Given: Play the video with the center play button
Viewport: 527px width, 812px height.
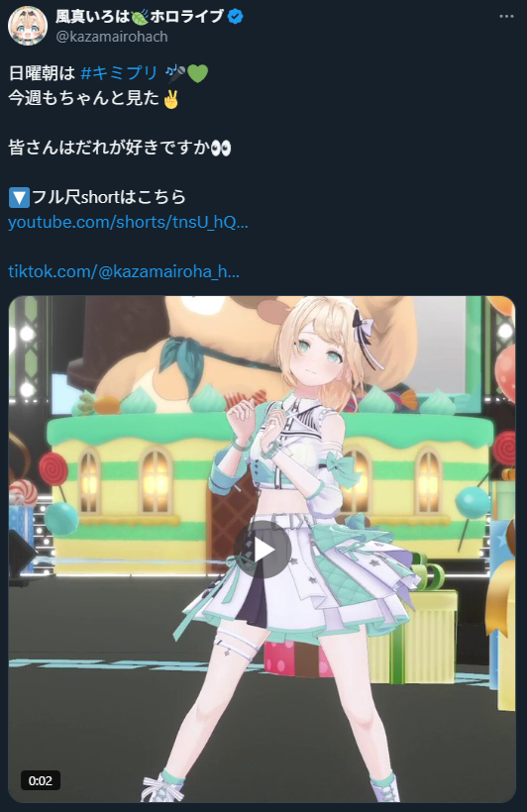Looking at the screenshot, I should pyautogui.click(x=263, y=550).
